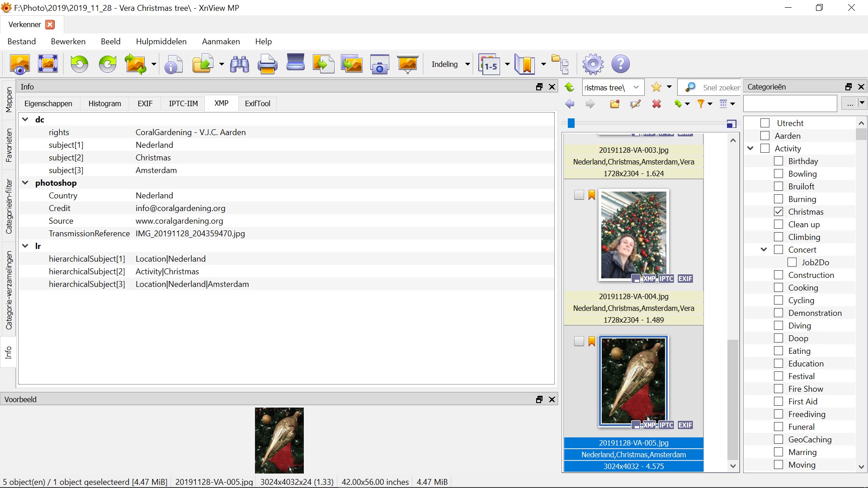868x488 pixels.
Task: Collapse the Activity category tree
Action: pos(750,148)
